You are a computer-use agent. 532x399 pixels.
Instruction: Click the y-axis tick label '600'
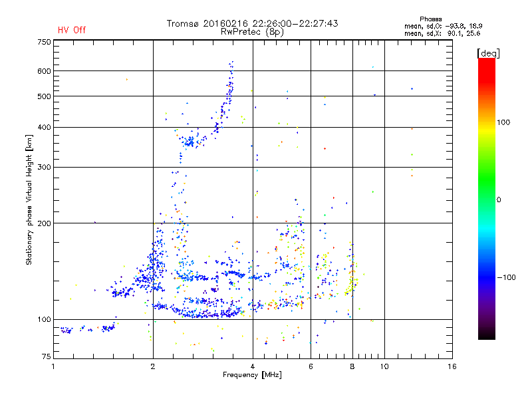pos(44,71)
